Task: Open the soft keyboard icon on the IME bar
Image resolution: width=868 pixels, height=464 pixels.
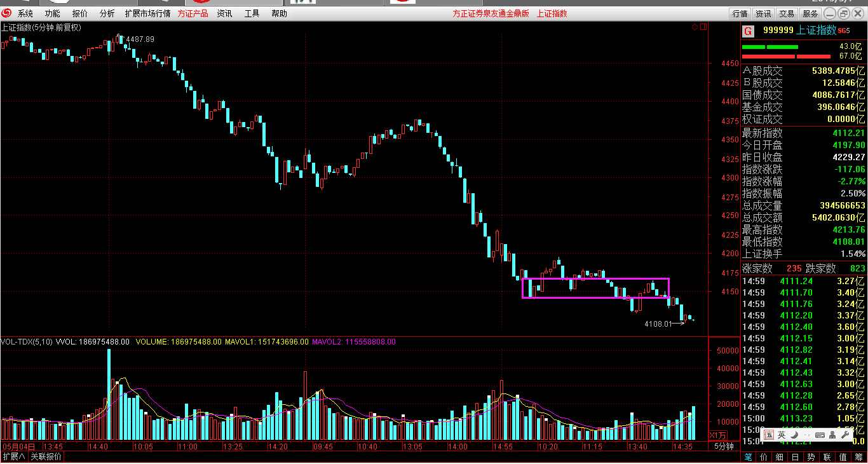Action: (819, 435)
